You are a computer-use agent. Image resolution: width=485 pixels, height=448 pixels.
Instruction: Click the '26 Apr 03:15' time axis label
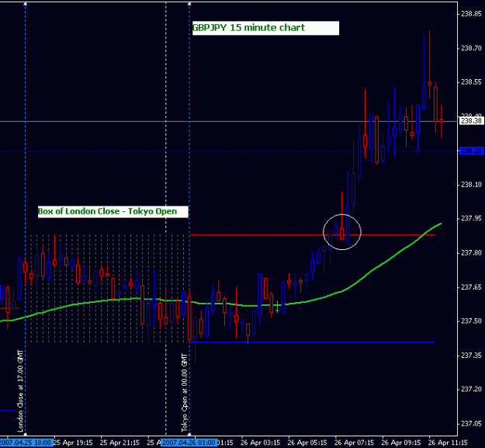click(261, 443)
